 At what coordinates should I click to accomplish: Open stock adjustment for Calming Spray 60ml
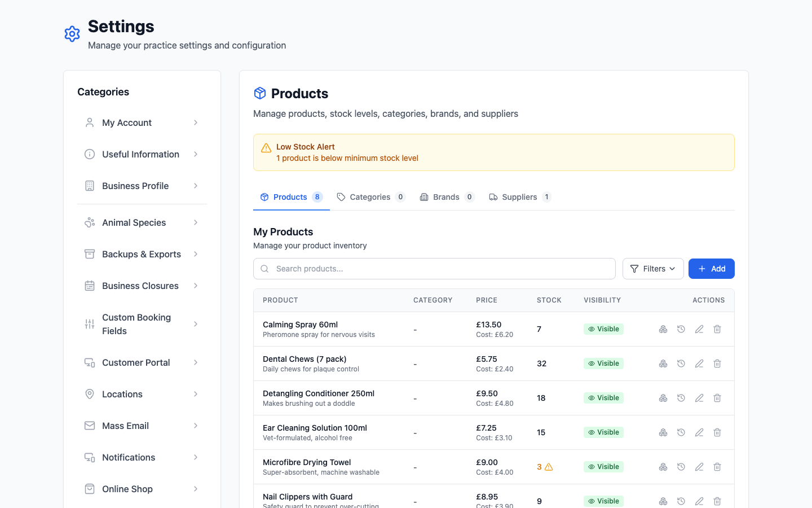click(x=663, y=329)
